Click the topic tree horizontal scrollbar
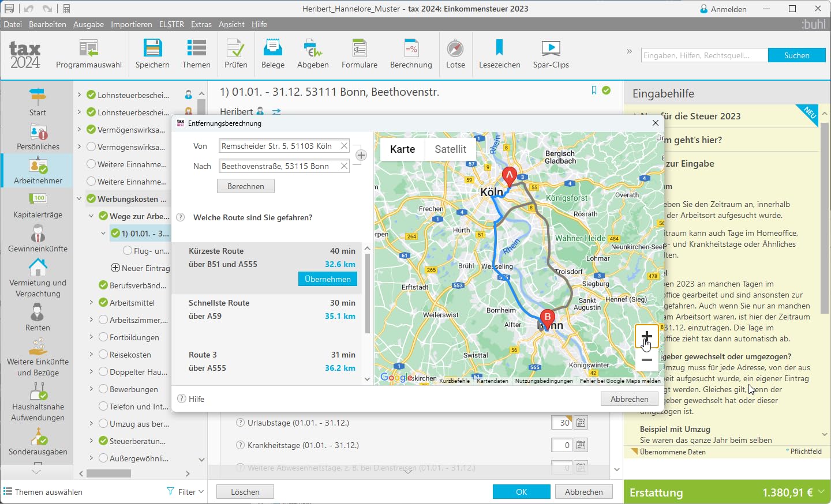 click(x=108, y=473)
